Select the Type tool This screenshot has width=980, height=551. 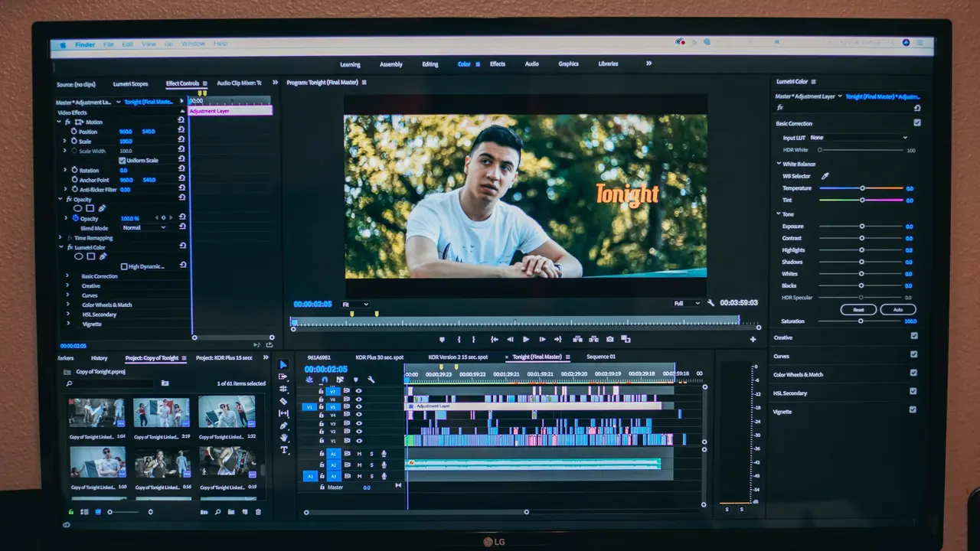(x=283, y=450)
